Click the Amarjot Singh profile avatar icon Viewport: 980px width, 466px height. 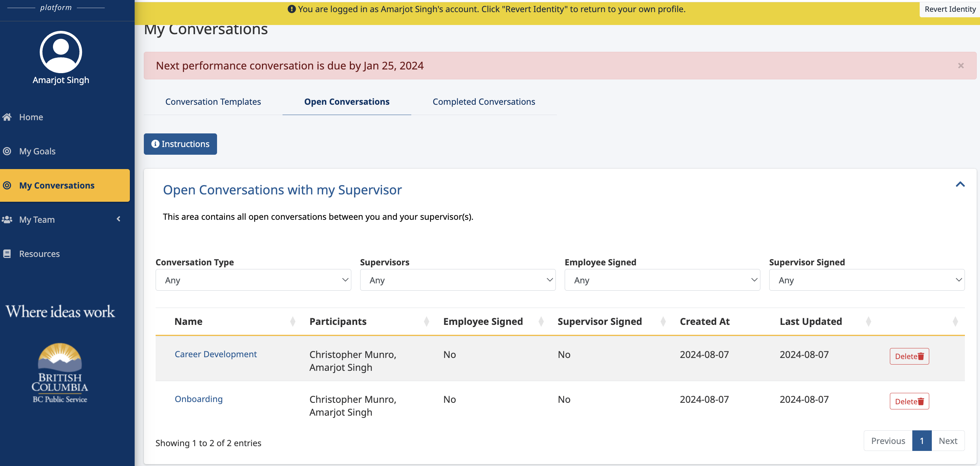point(61,52)
